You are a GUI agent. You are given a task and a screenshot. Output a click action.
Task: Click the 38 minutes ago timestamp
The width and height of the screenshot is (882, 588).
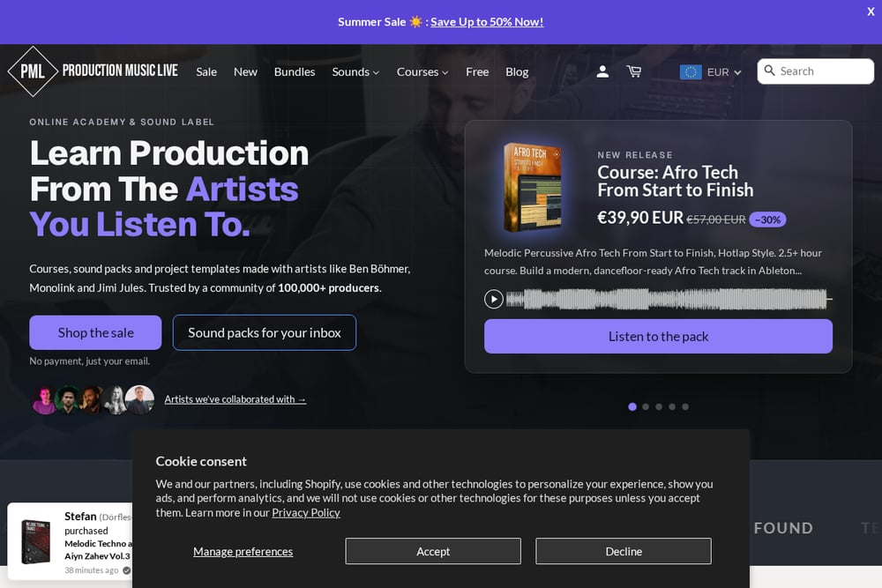point(91,570)
